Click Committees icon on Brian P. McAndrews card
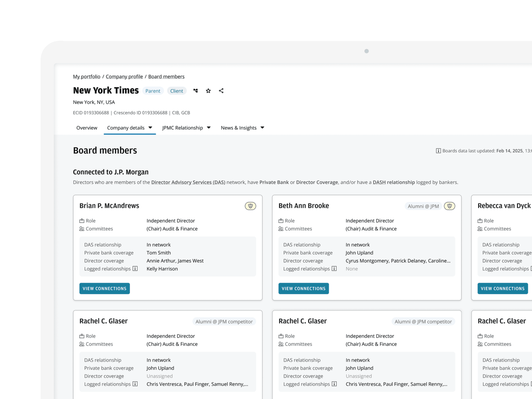The width and height of the screenshot is (532, 399). pyautogui.click(x=82, y=228)
